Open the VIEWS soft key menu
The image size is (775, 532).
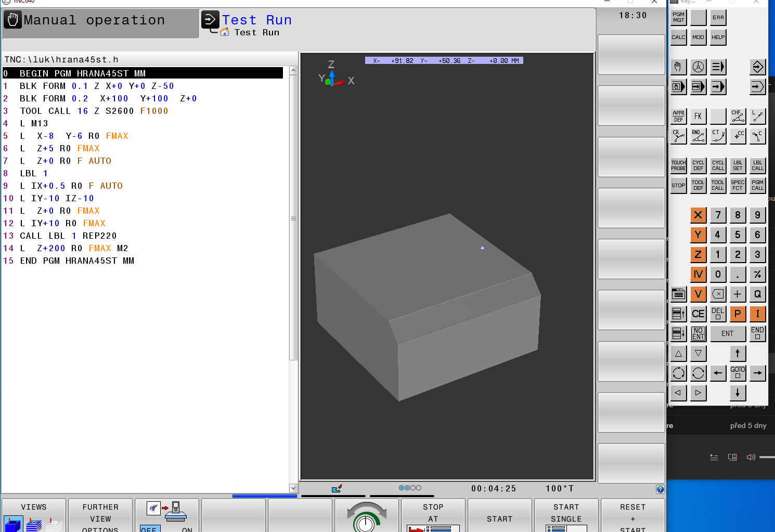pos(34,515)
